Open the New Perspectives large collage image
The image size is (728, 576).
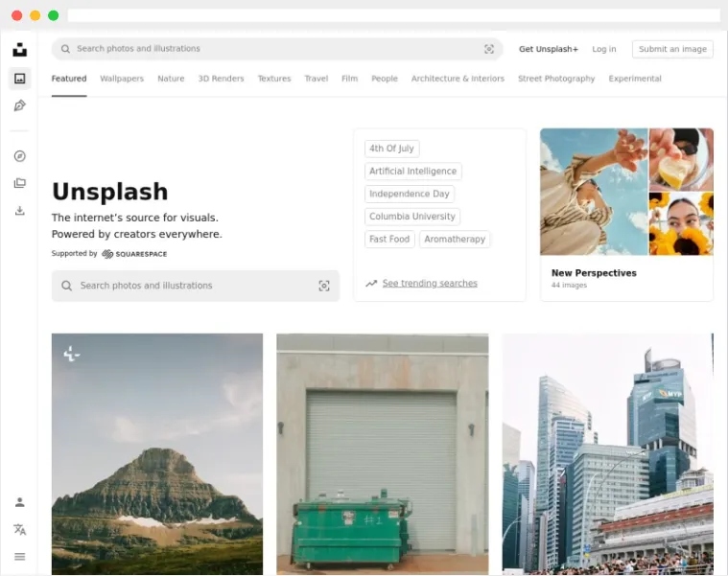594,192
